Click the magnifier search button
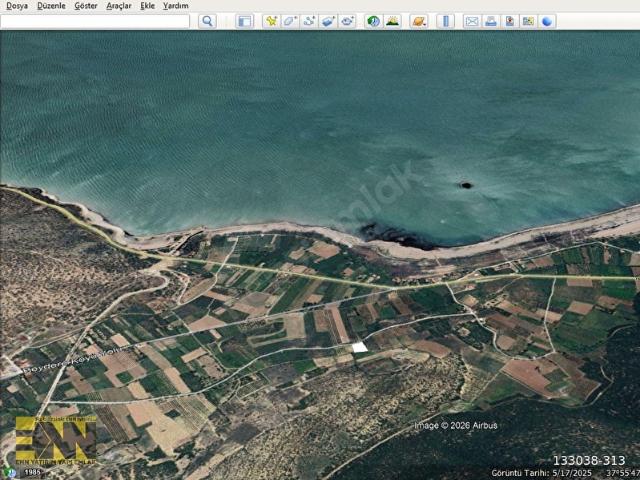Screen dimensions: 640x480 pyautogui.click(x=207, y=21)
